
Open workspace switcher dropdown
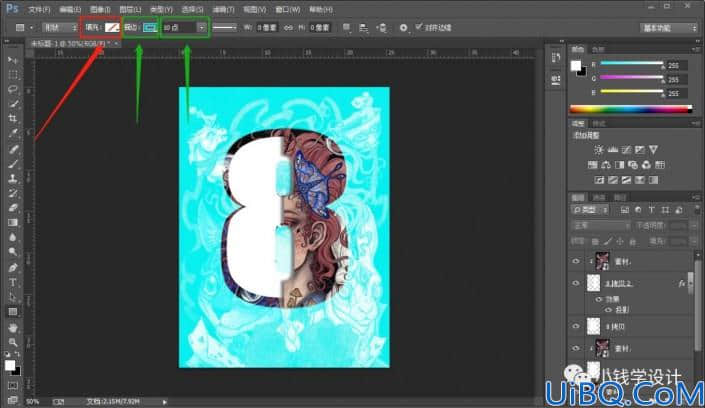coord(669,28)
